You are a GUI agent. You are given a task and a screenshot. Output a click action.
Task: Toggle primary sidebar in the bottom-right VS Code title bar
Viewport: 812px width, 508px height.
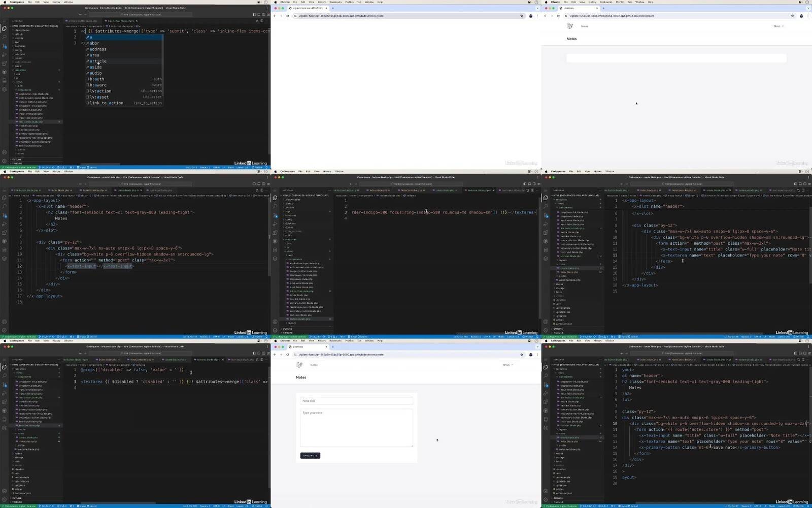[x=796, y=353]
